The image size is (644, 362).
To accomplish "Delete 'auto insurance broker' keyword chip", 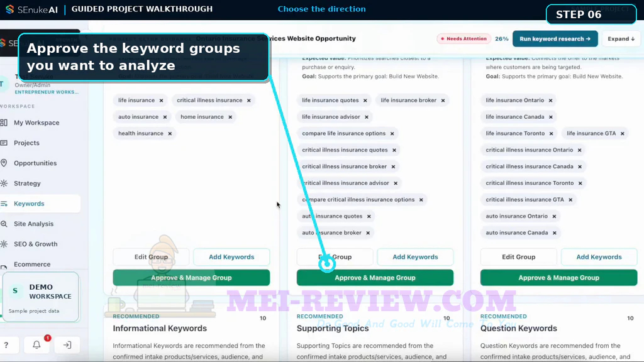I will 368,233.
